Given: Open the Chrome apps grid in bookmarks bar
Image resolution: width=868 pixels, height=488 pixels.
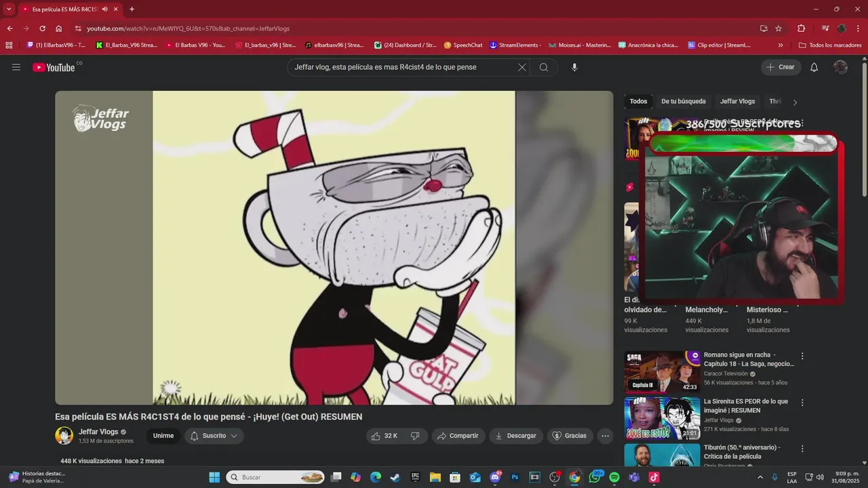Looking at the screenshot, I should click(x=9, y=45).
